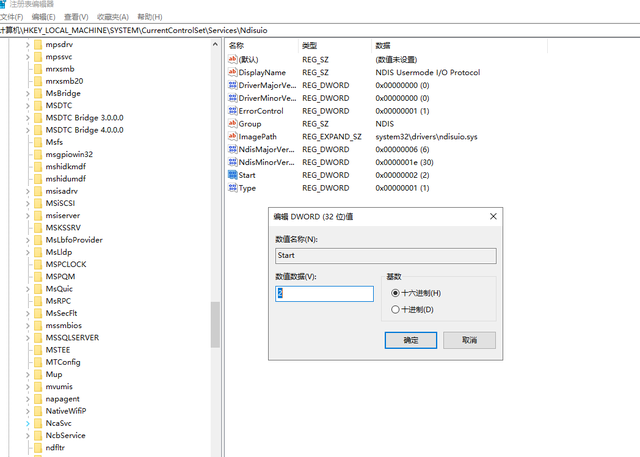Expand the mpsdrv tree node
The image size is (640, 457).
tap(28, 44)
